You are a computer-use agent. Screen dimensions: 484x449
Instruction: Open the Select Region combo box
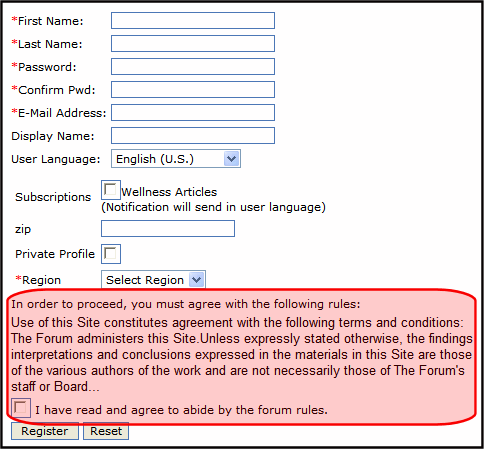point(153,279)
